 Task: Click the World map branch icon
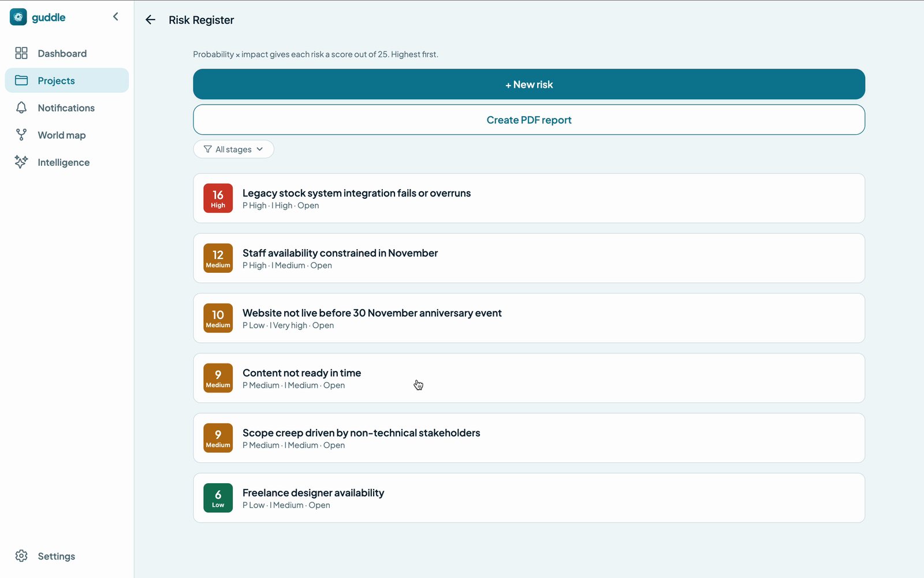[x=21, y=135]
